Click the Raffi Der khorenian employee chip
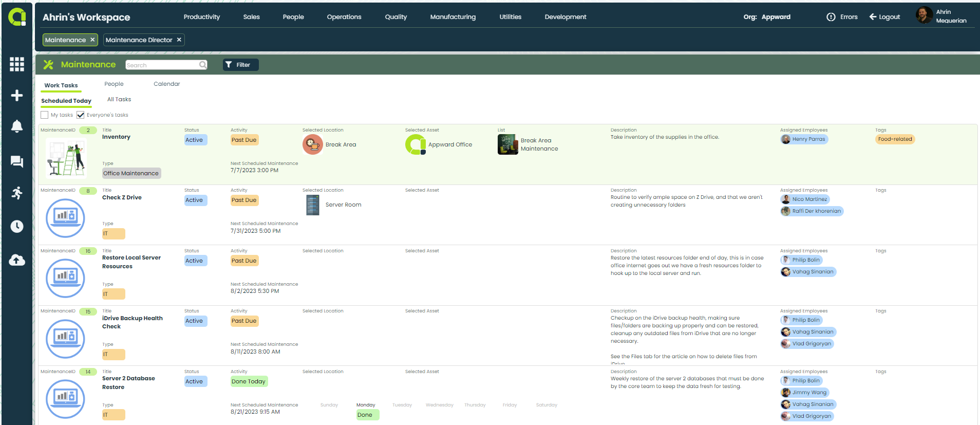This screenshot has height=425, width=980. (812, 211)
